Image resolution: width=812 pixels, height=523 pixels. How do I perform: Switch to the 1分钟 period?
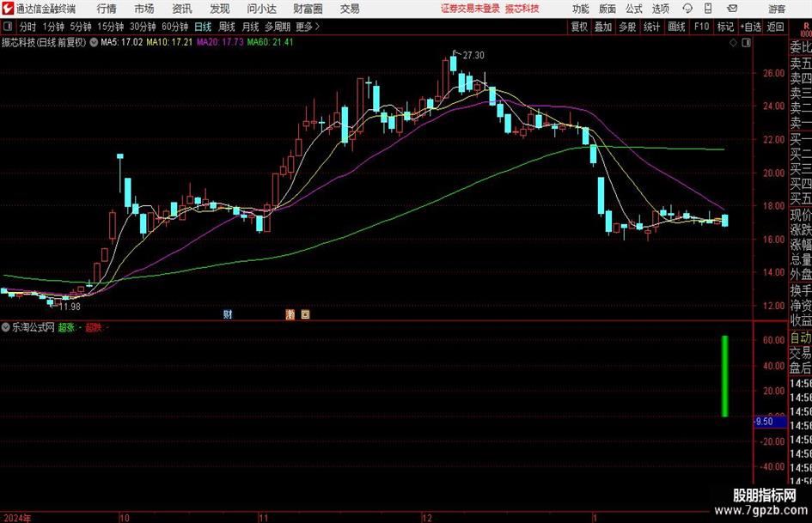click(x=53, y=27)
